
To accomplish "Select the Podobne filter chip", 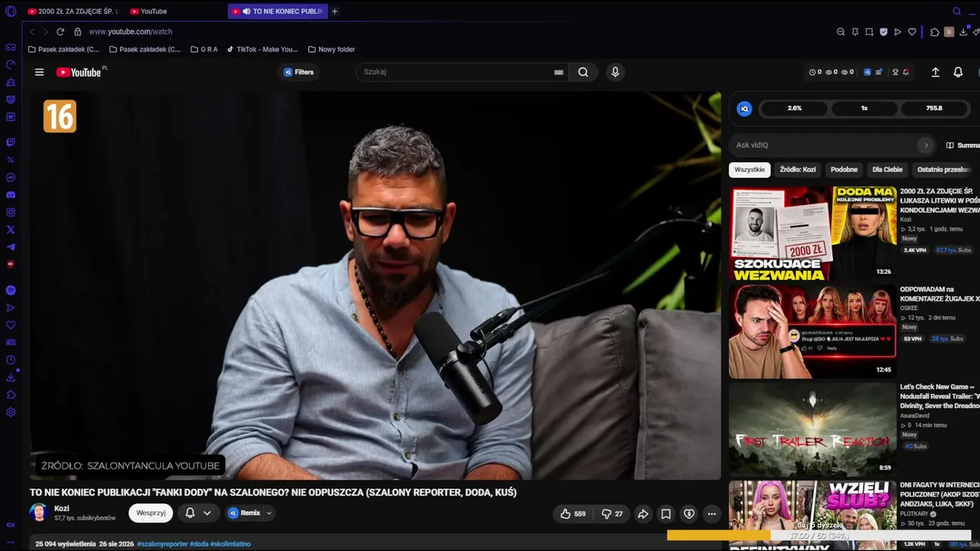I will [844, 170].
